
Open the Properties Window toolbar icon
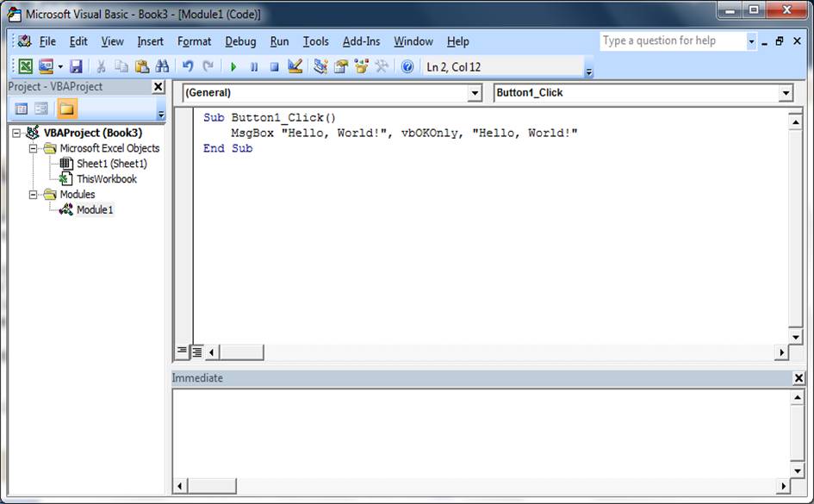click(341, 66)
